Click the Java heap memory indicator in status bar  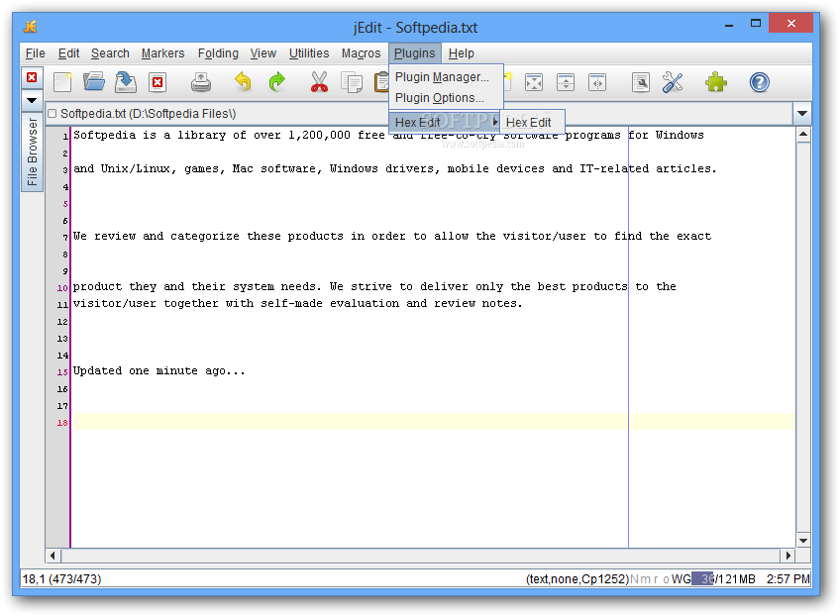723,579
